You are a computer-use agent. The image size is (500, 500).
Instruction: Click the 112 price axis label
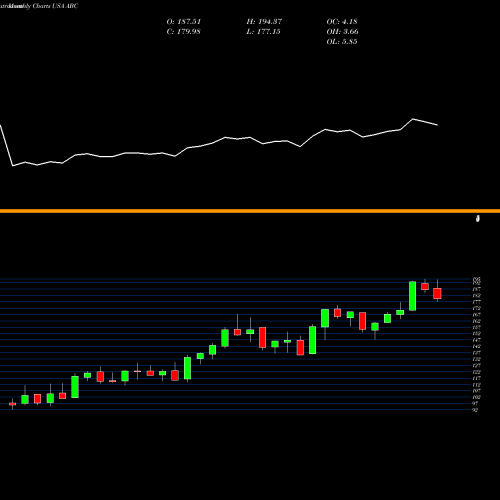(x=476, y=385)
